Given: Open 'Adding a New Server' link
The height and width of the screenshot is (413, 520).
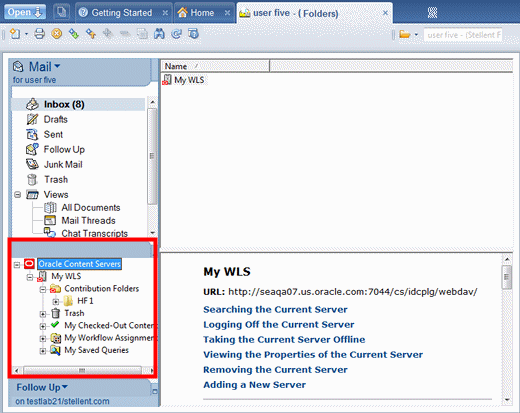Looking at the screenshot, I should (254, 385).
